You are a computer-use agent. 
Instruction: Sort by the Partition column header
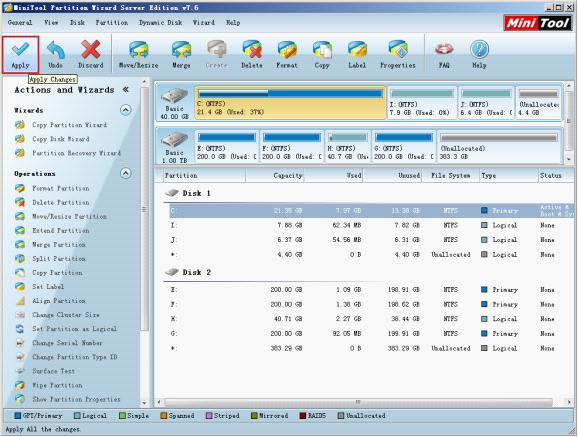click(x=204, y=176)
